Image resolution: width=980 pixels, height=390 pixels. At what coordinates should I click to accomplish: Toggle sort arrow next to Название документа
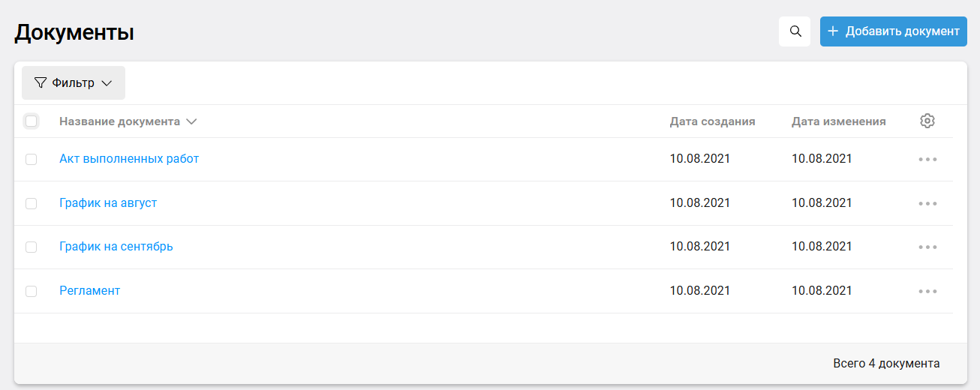191,121
